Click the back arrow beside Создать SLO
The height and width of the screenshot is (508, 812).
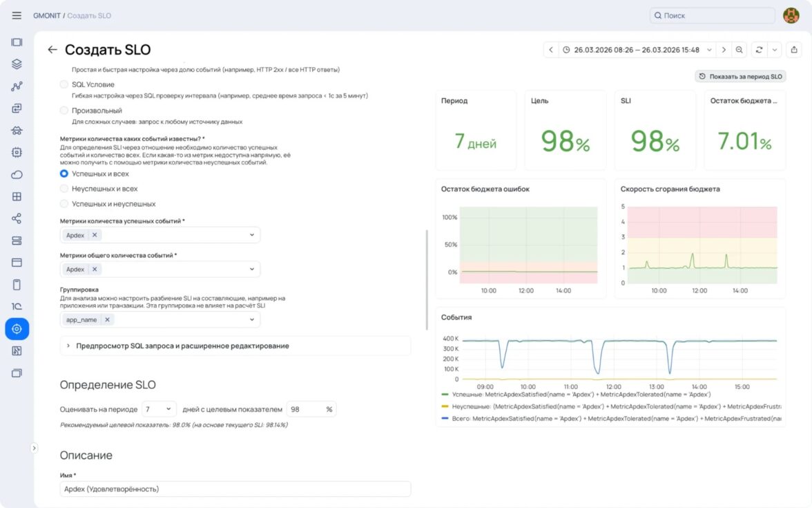tap(52, 50)
